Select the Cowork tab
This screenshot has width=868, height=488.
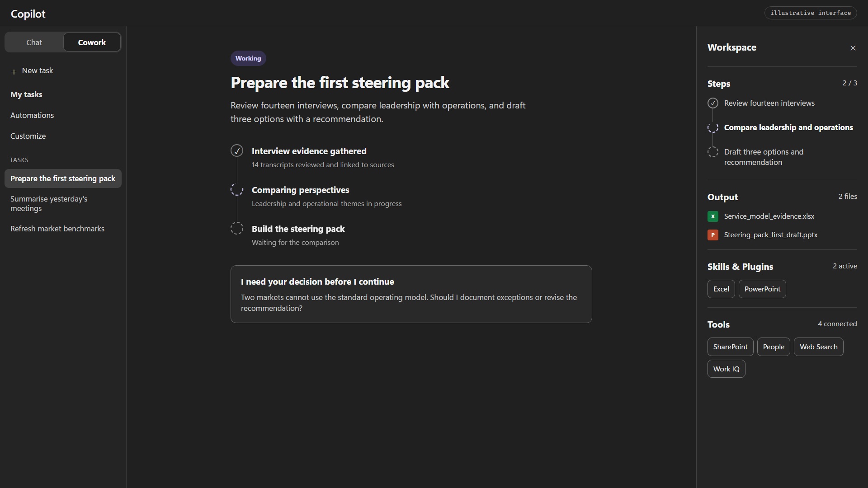(92, 42)
